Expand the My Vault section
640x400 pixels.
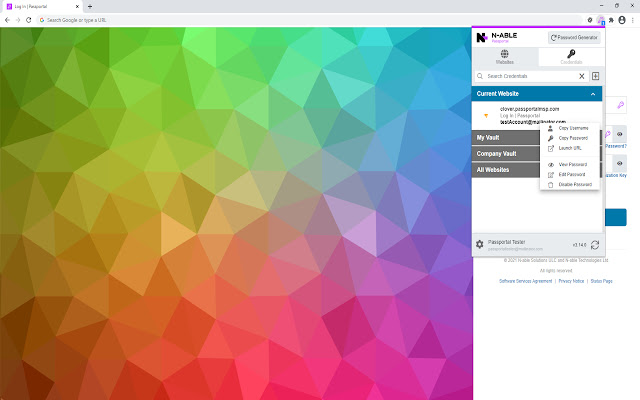pyautogui.click(x=505, y=137)
